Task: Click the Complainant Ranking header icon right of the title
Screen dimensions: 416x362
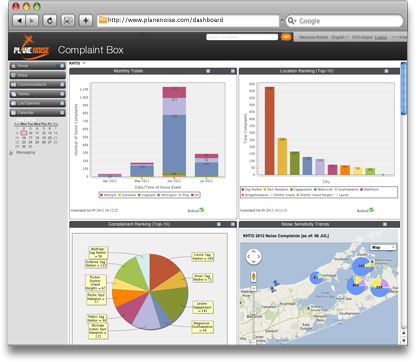Action: (x=219, y=224)
